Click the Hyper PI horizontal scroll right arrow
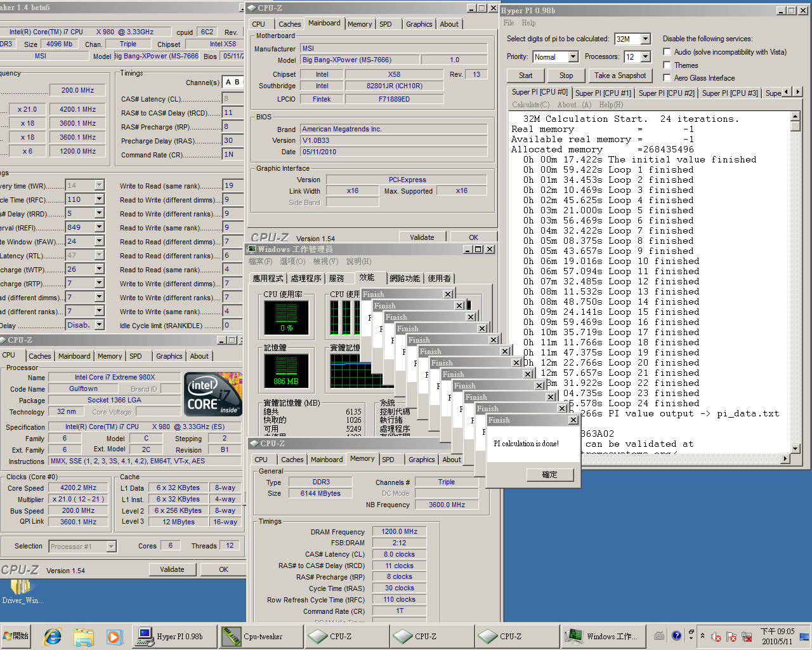Screen dimensions: 812x650 [786, 459]
